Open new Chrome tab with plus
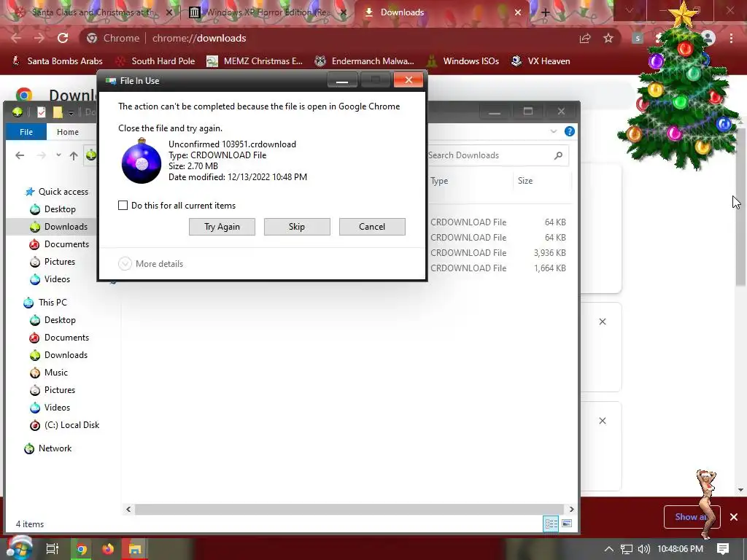The image size is (747, 560). [546, 13]
